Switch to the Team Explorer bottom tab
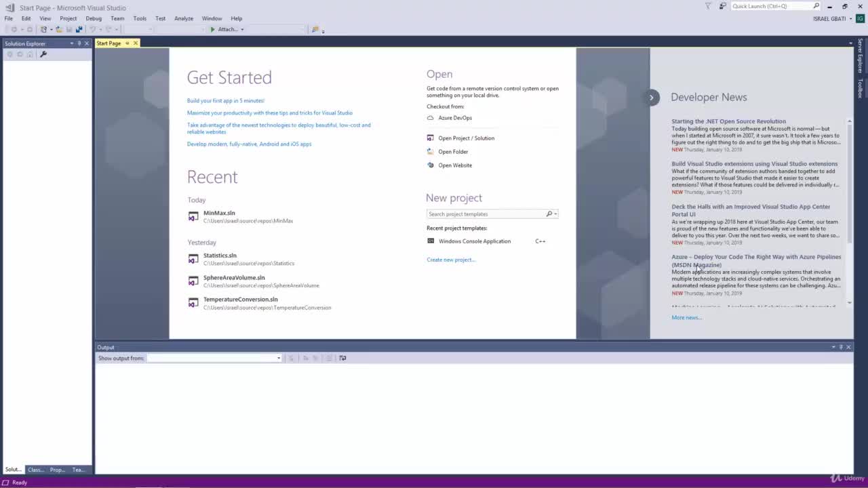 tap(79, 470)
